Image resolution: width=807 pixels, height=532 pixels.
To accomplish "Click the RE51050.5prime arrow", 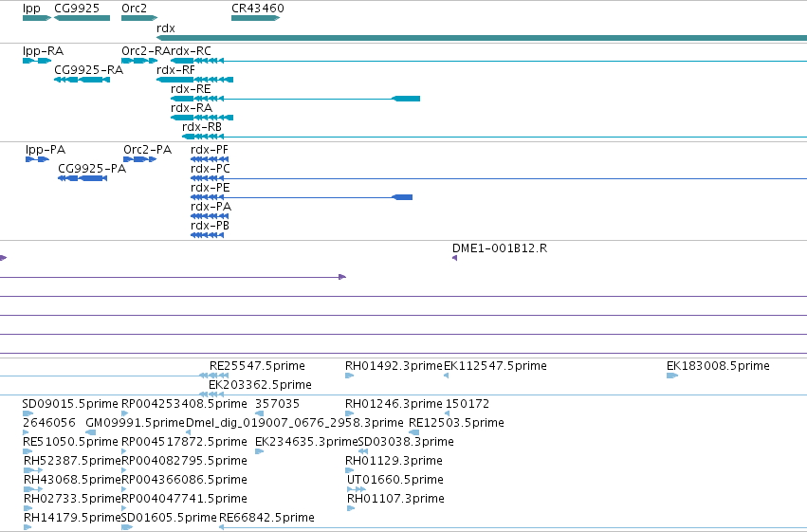I will (x=28, y=451).
